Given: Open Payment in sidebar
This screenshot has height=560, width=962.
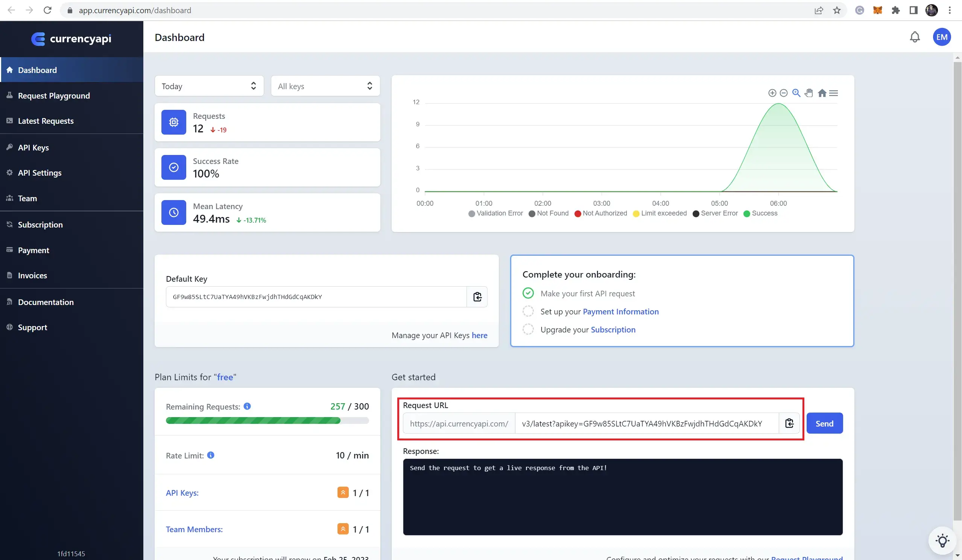Looking at the screenshot, I should click(72, 250).
